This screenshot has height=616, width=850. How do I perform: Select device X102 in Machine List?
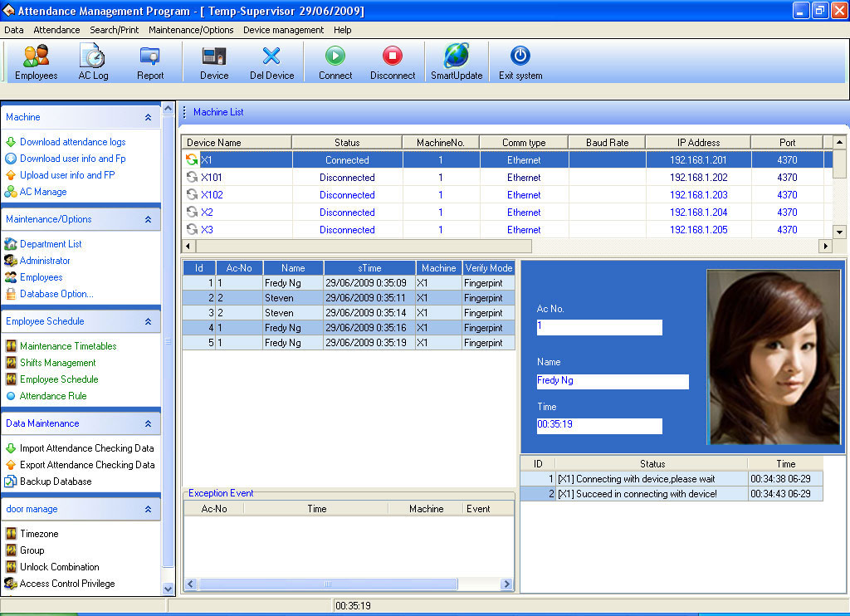pyautogui.click(x=213, y=195)
